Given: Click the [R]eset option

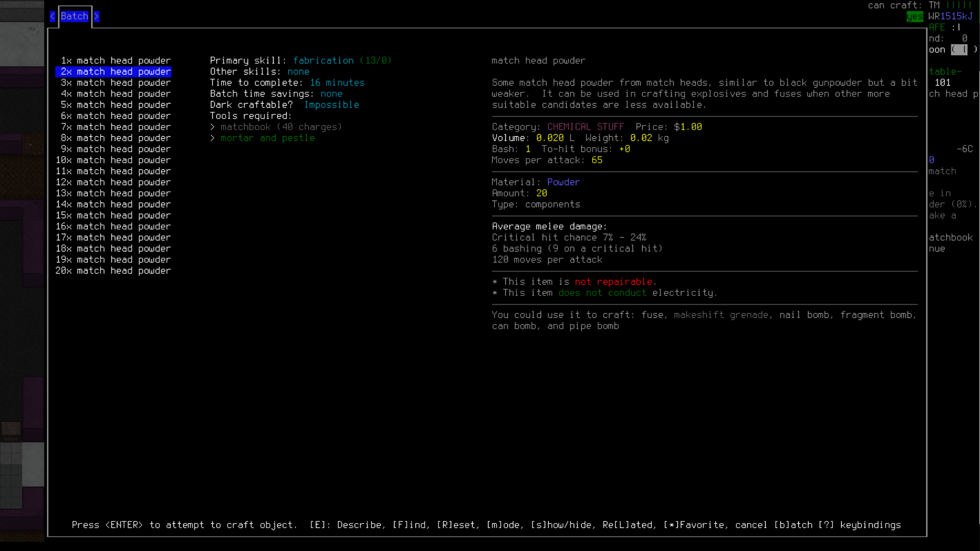Looking at the screenshot, I should pyautogui.click(x=457, y=525).
